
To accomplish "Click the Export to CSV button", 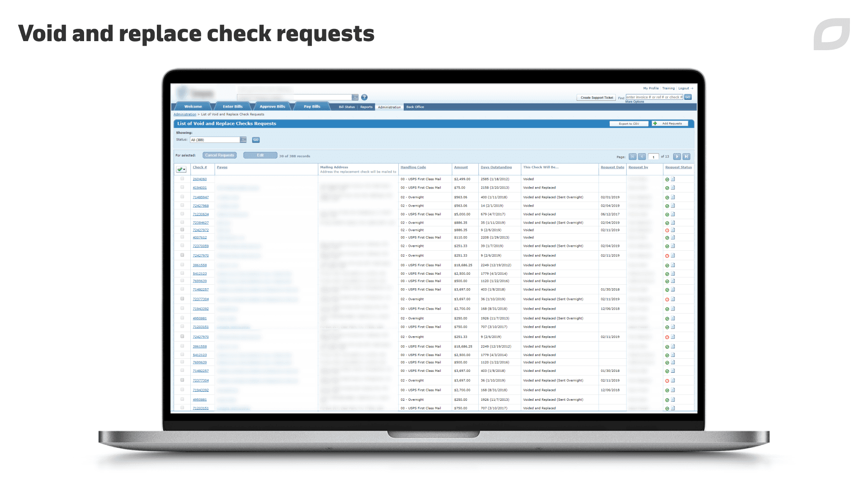I will coord(629,124).
